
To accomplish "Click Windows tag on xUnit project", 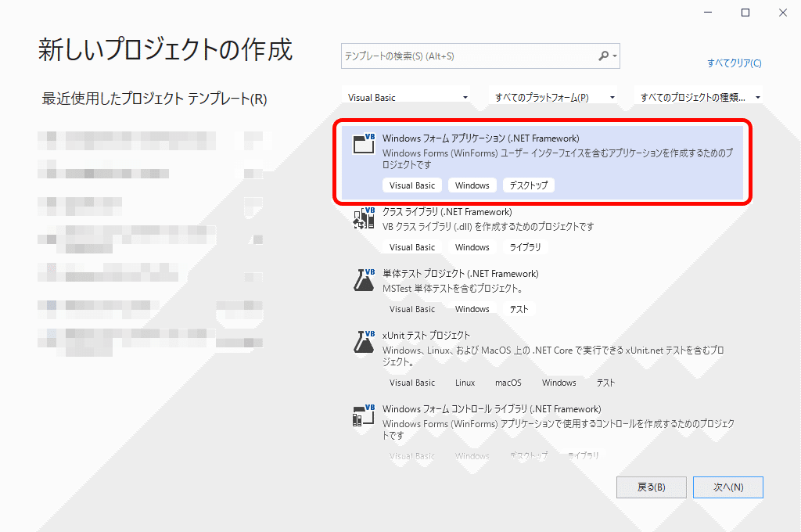I will point(559,383).
